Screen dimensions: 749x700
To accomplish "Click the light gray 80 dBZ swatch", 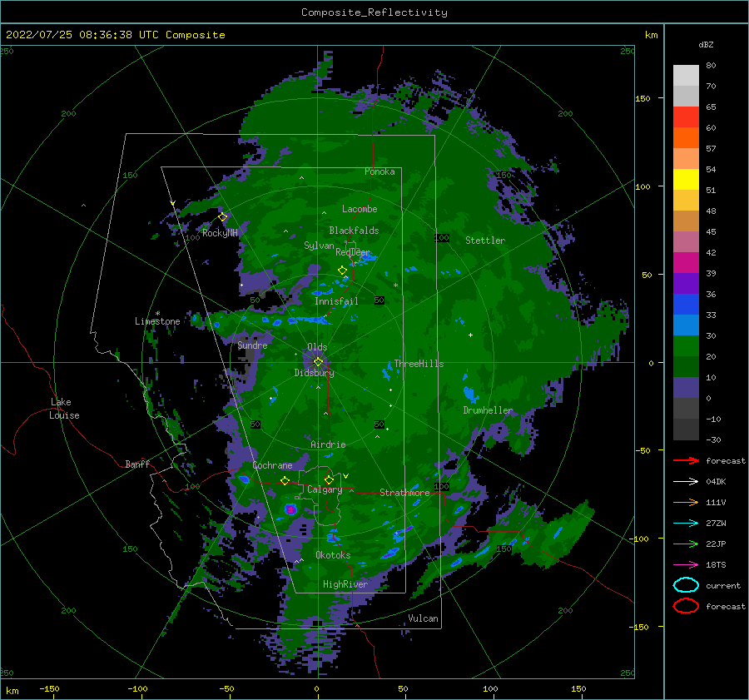I will tap(686, 76).
